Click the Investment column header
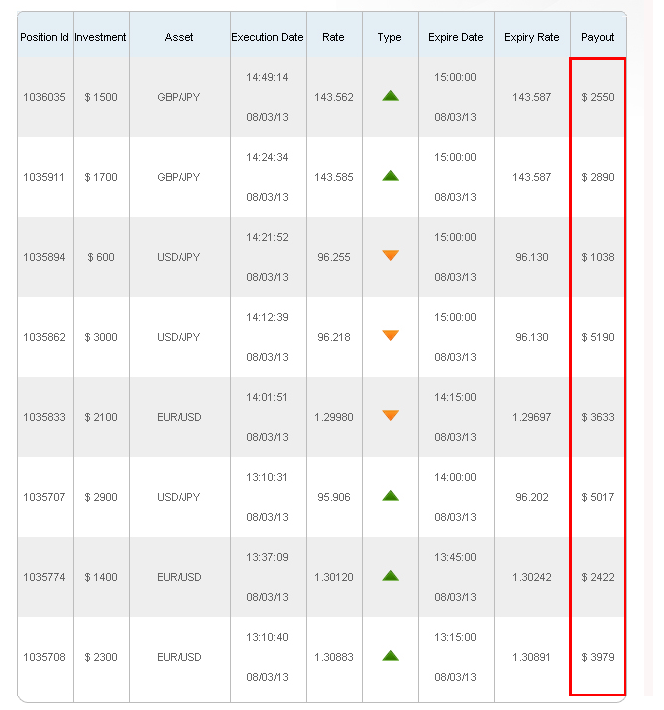This screenshot has width=664, height=710. [x=101, y=37]
